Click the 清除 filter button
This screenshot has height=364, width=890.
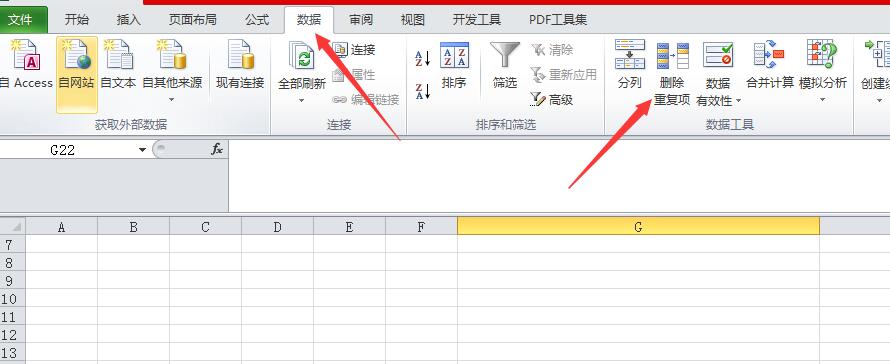coord(552,50)
